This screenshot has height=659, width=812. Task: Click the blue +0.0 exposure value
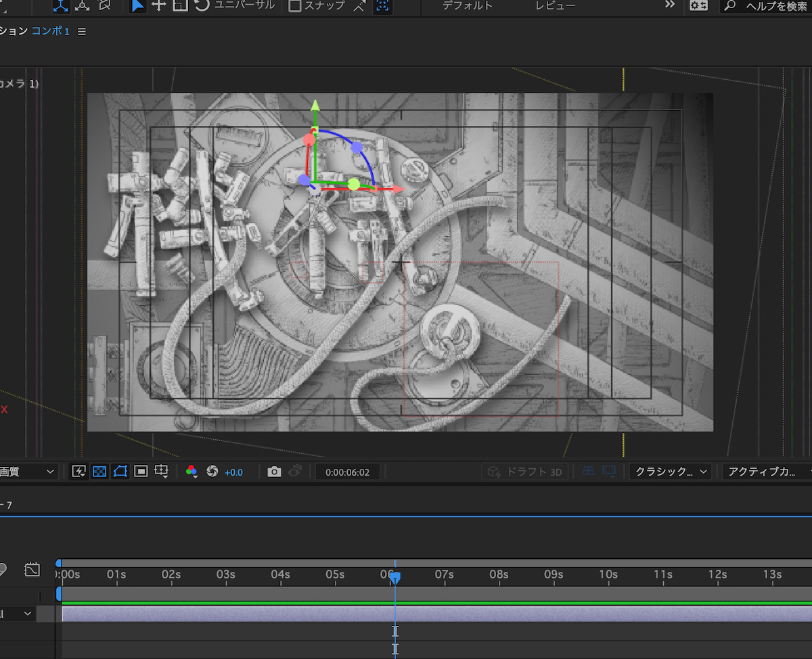233,472
